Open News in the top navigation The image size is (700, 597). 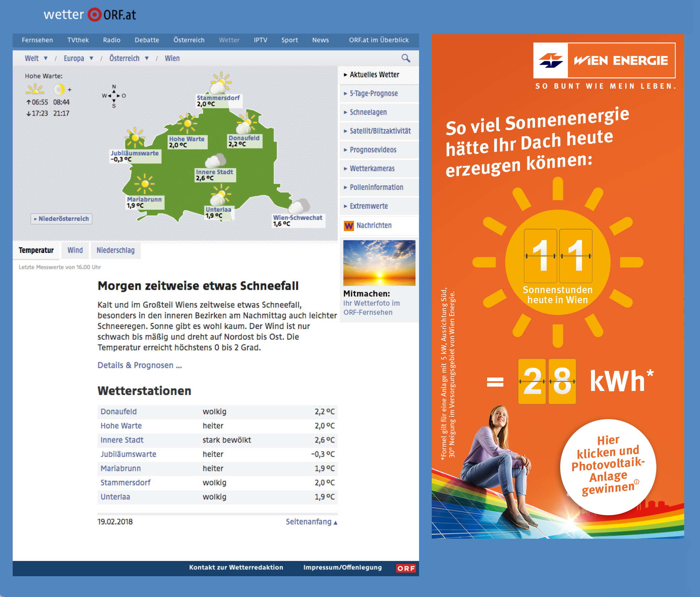click(x=320, y=40)
